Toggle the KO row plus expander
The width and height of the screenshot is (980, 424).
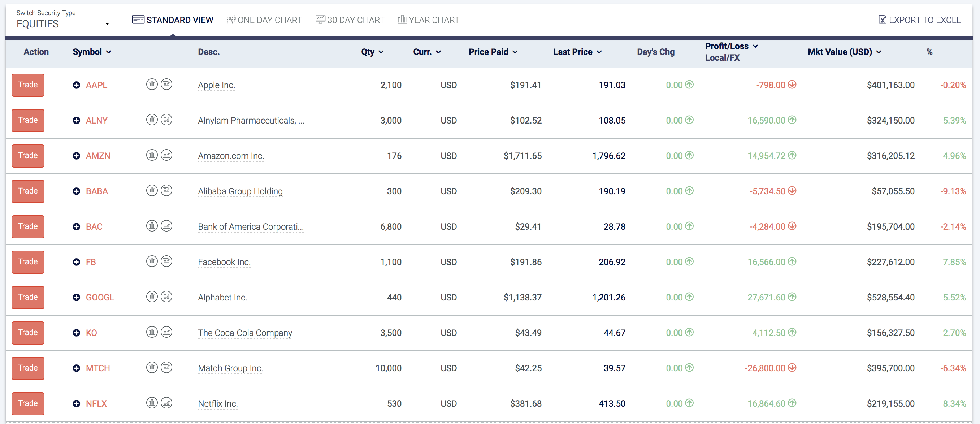pos(77,333)
